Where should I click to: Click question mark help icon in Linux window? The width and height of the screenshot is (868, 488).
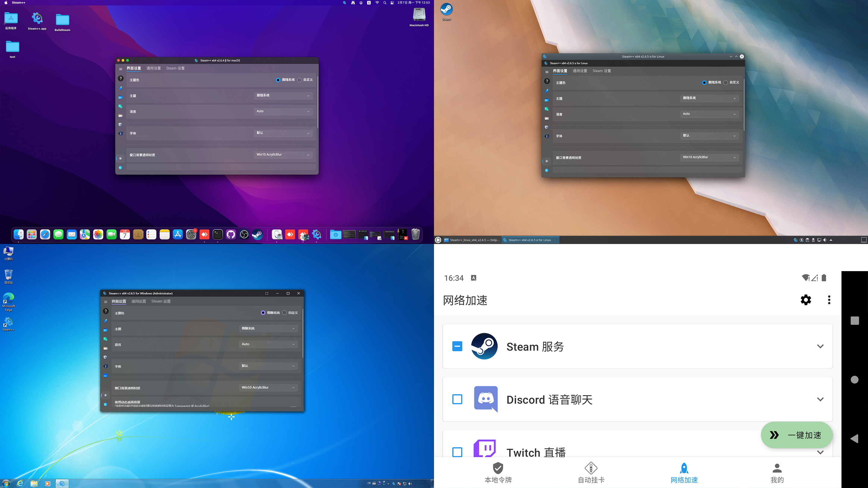point(547,81)
